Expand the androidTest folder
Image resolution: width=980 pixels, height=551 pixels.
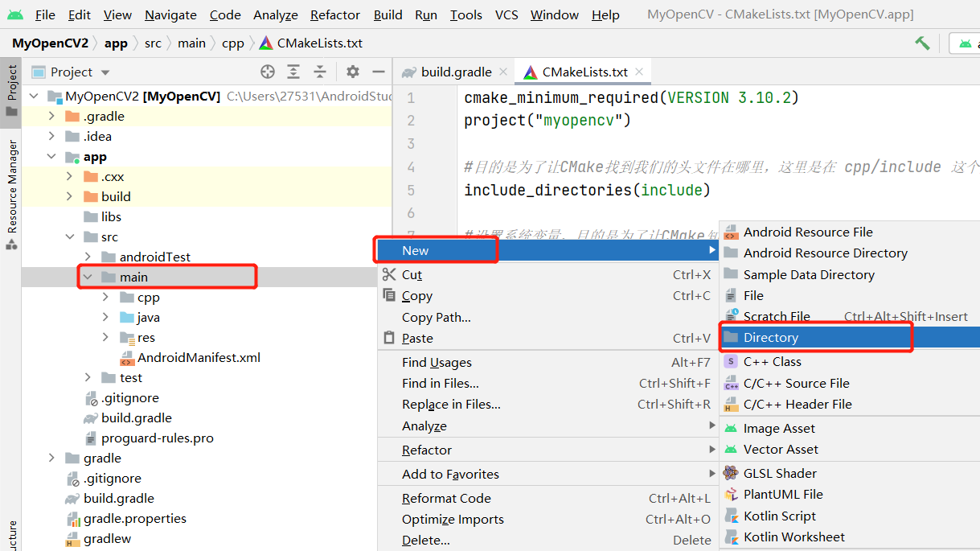coord(88,257)
